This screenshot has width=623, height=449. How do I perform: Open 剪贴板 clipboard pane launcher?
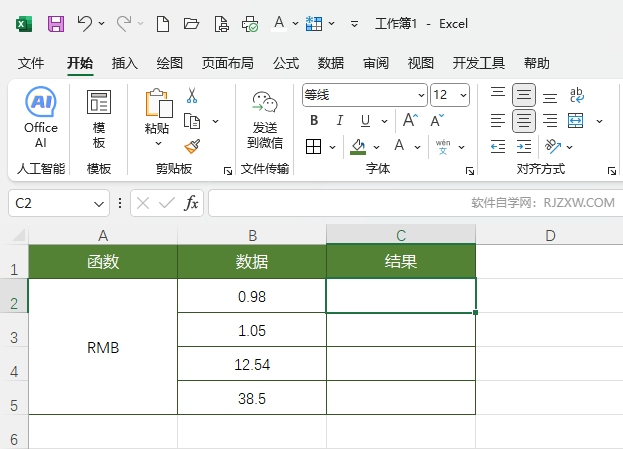point(228,171)
